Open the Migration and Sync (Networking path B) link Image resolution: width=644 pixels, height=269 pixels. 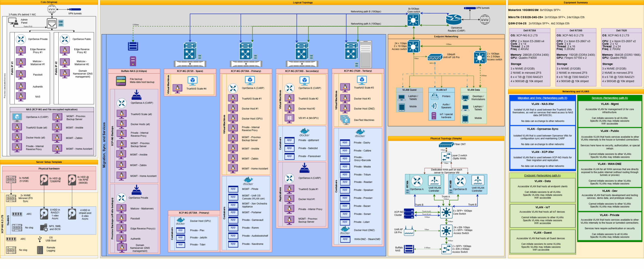click(542, 98)
